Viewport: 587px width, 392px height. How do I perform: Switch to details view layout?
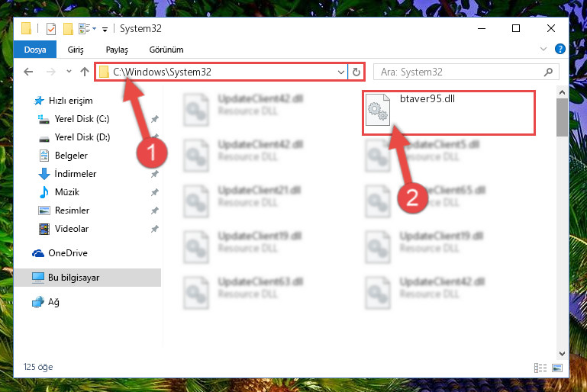(x=540, y=368)
